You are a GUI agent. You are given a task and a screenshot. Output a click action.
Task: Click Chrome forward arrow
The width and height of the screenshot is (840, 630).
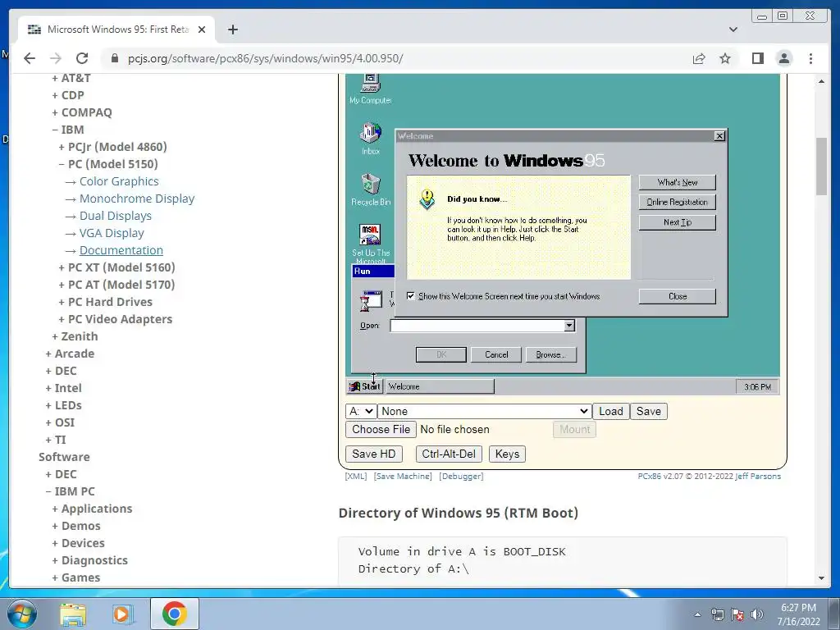pyautogui.click(x=56, y=58)
